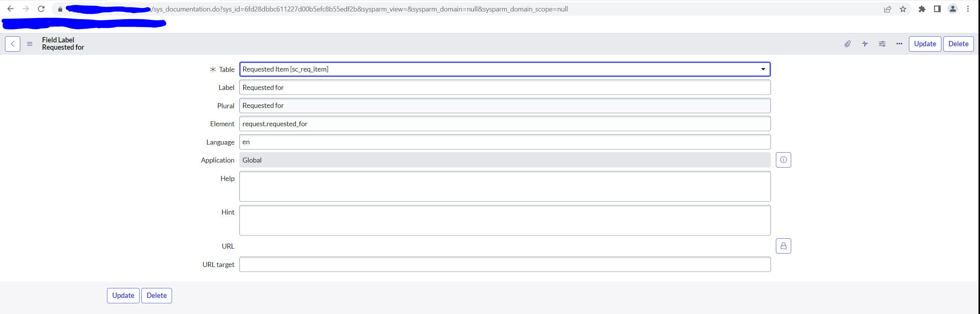Click the bottom Delete button

point(157,296)
